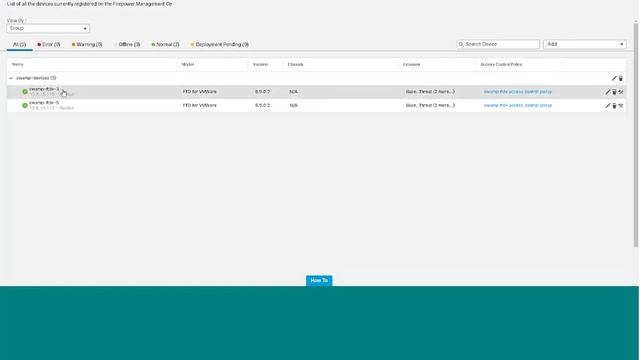Open device name swamp-ftdv-3
This screenshot has height=360, width=640.
pos(44,89)
